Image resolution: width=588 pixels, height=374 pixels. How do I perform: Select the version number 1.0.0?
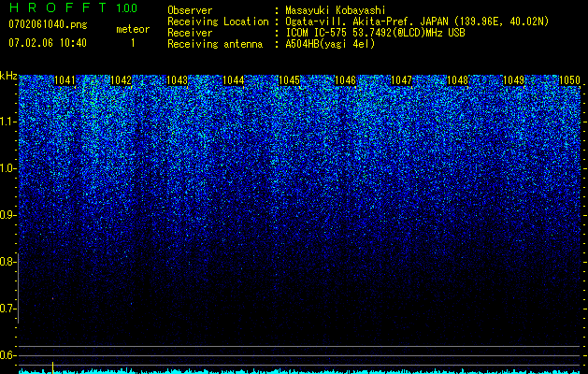click(127, 7)
